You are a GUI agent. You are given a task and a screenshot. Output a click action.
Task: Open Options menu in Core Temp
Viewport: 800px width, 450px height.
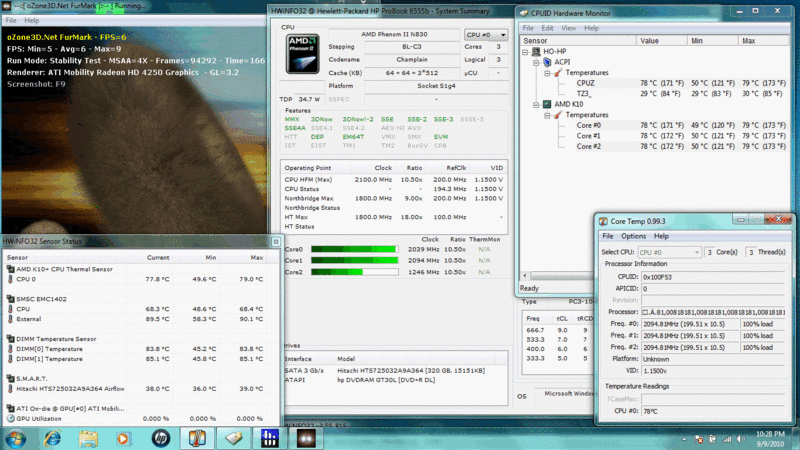(633, 236)
